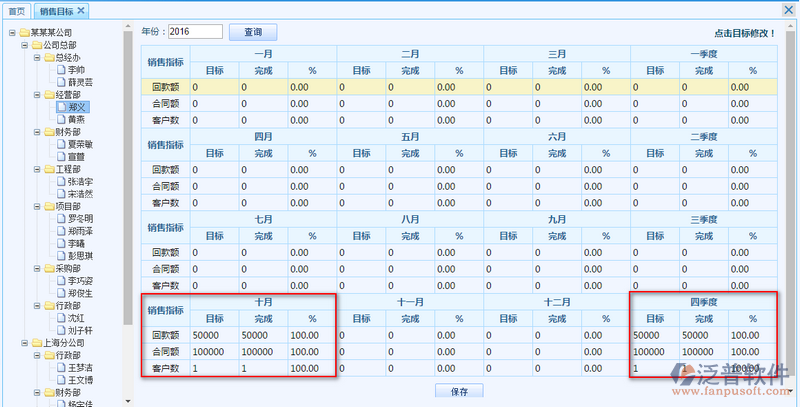The image size is (800, 407).
Task: Click the 年份 input field
Action: coord(194,33)
